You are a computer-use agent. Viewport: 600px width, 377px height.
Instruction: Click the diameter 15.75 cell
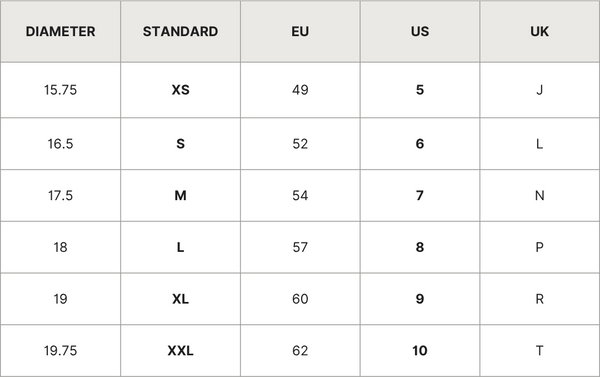click(60, 90)
